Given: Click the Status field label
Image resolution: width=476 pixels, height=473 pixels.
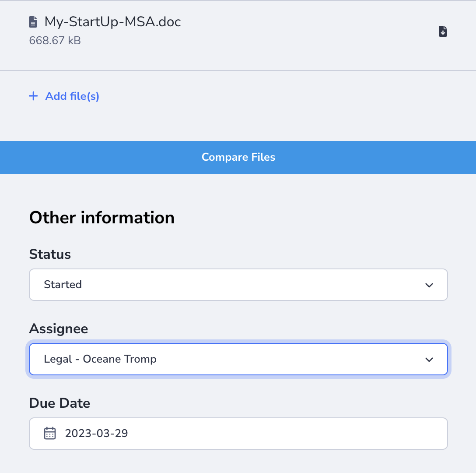Looking at the screenshot, I should pyautogui.click(x=50, y=254).
